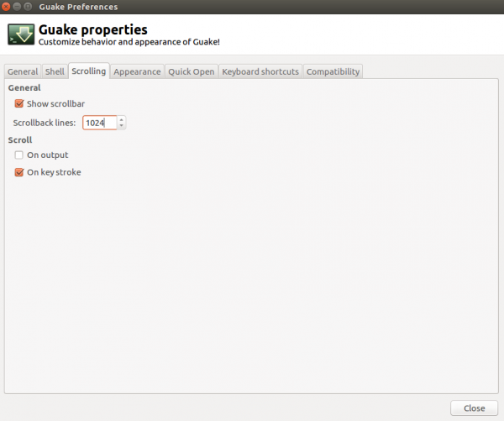Decrease scrollback lines with down arrow

122,126
